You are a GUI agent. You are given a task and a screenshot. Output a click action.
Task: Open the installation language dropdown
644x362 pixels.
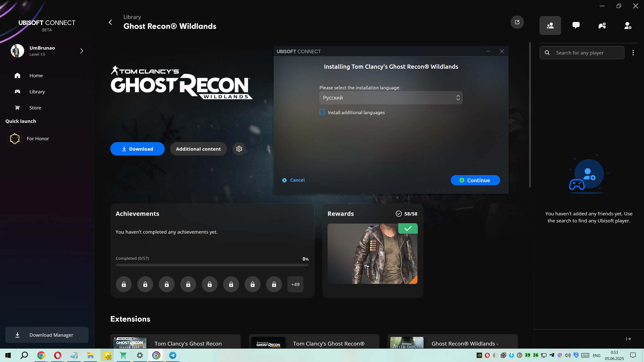(391, 98)
